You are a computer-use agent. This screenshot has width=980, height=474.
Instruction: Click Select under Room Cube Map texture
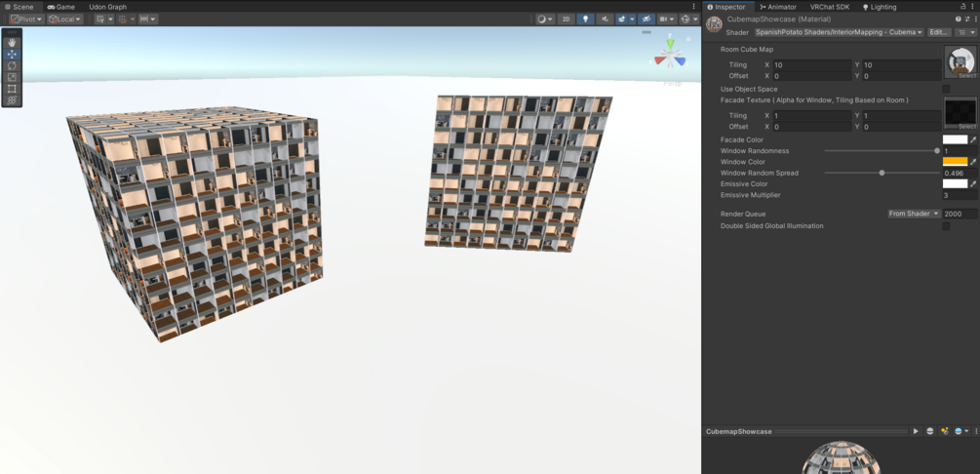click(x=967, y=75)
